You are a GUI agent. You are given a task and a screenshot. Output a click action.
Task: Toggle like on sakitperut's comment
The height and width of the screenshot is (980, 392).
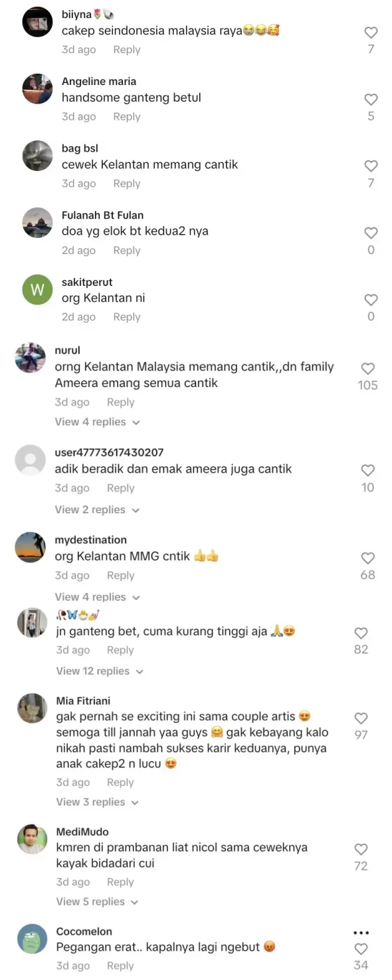coord(371,300)
